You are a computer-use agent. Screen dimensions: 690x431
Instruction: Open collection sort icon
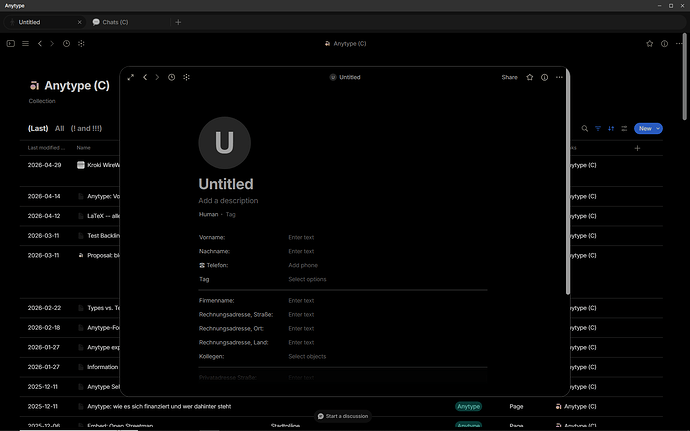coord(611,129)
